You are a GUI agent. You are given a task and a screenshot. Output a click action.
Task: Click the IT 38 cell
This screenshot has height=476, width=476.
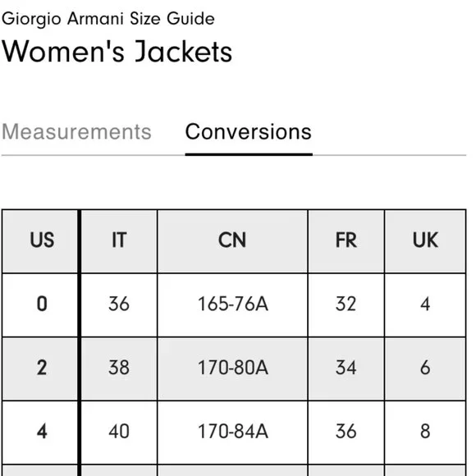[x=119, y=368]
